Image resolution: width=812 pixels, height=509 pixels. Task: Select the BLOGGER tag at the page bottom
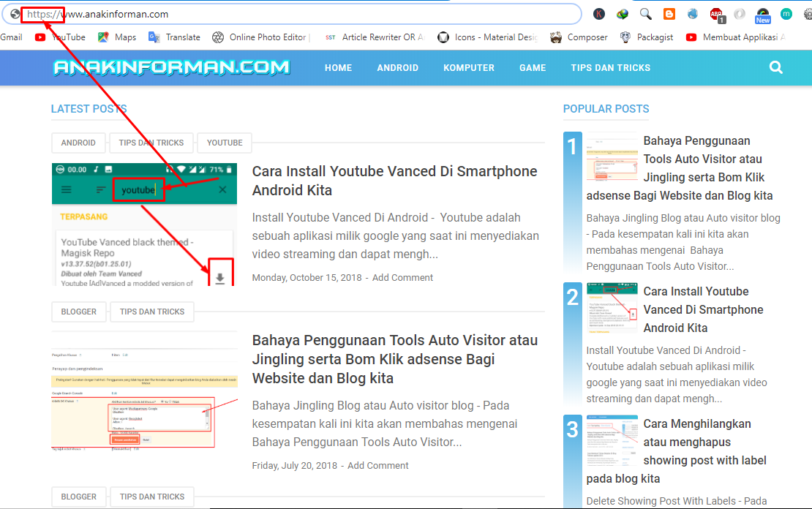(x=79, y=497)
